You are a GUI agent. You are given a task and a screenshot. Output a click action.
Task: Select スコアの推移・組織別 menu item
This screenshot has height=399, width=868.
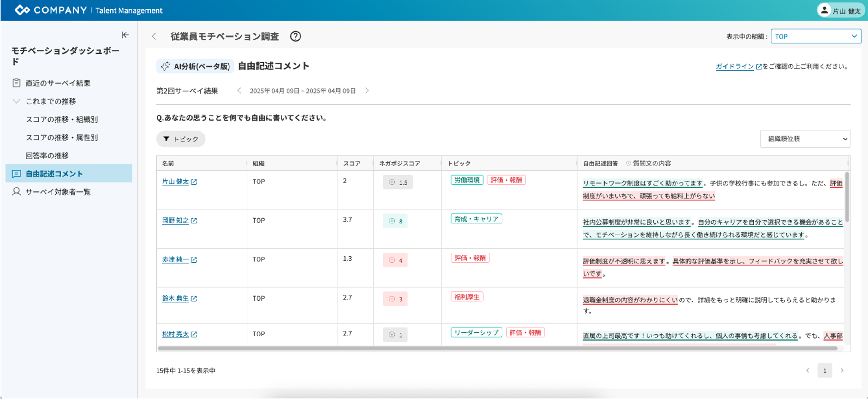click(62, 120)
